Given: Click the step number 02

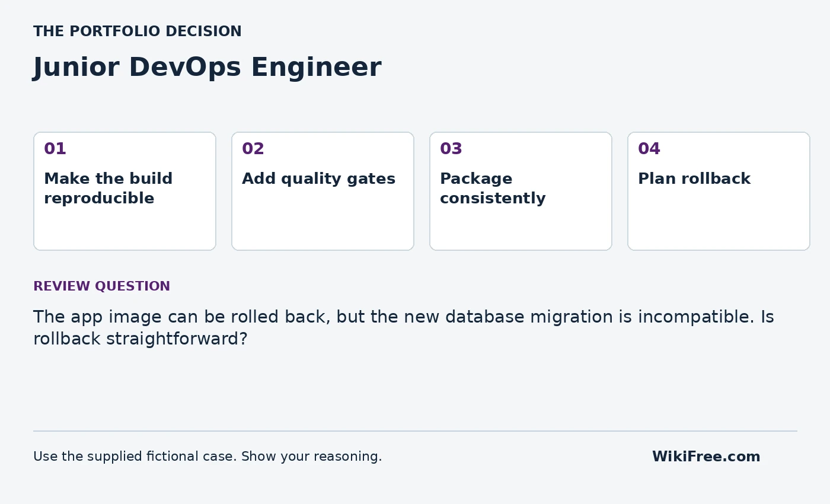Looking at the screenshot, I should (253, 149).
